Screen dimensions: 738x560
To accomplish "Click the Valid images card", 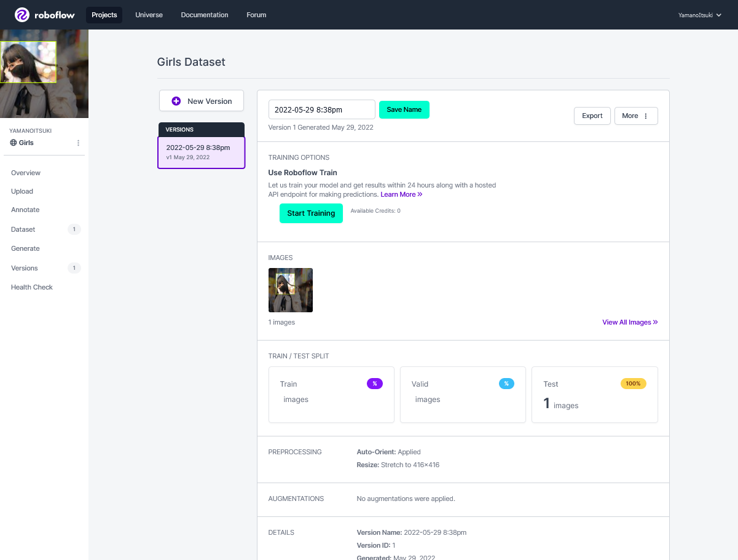I will tap(463, 395).
